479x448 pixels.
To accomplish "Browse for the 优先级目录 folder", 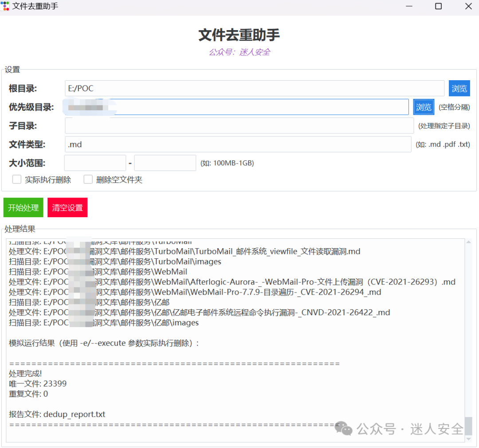I will pyautogui.click(x=424, y=107).
